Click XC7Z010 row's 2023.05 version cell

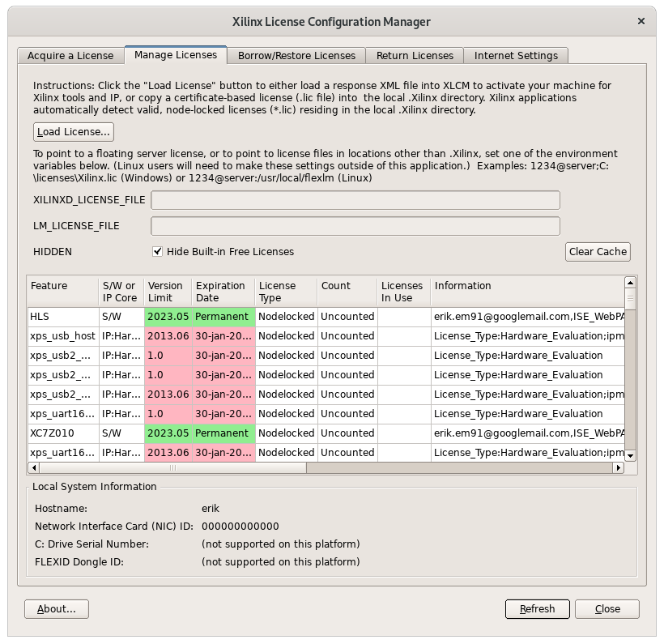click(x=168, y=433)
